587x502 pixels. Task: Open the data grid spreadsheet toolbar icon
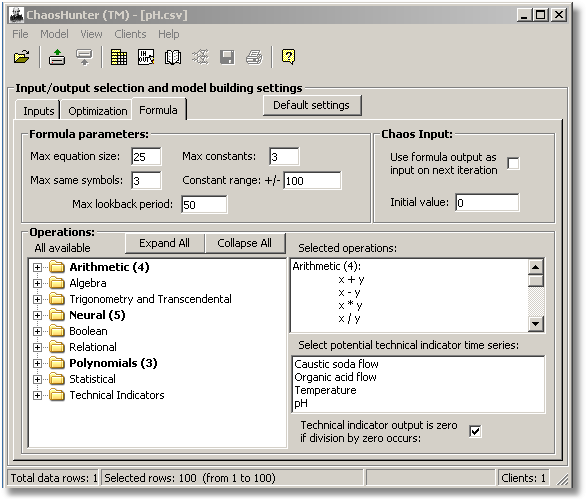click(119, 58)
